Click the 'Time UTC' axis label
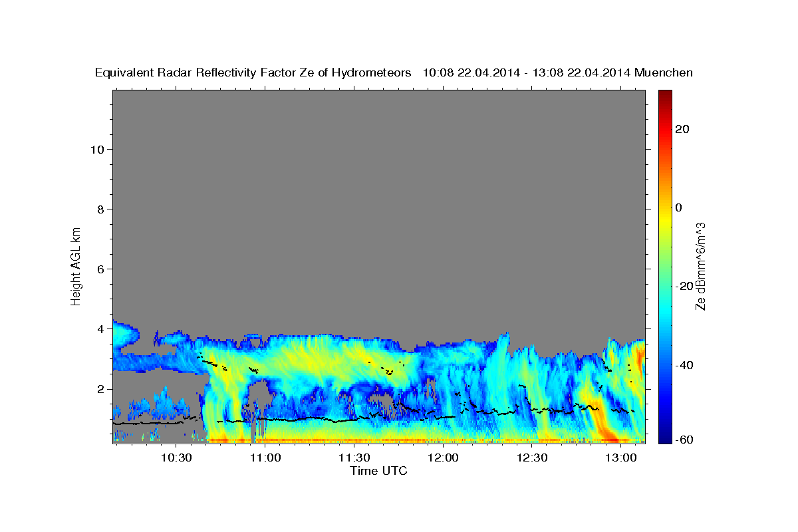The height and width of the screenshot is (532, 798). (378, 471)
